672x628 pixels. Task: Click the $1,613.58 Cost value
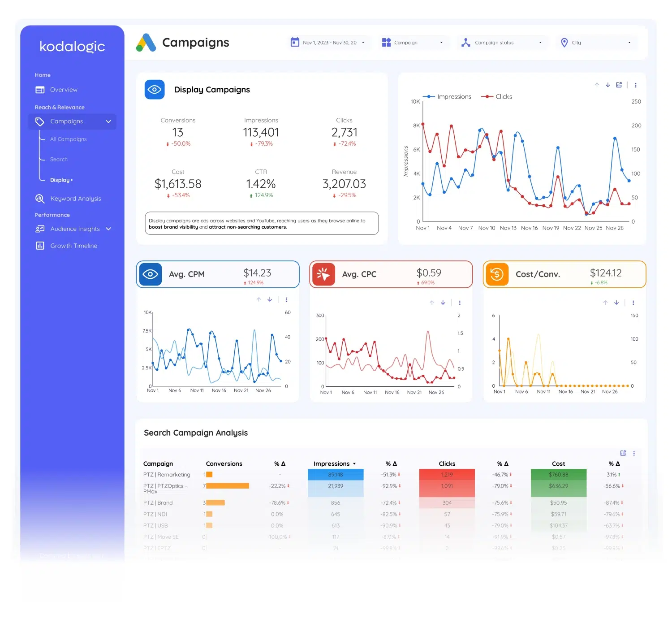point(178,184)
